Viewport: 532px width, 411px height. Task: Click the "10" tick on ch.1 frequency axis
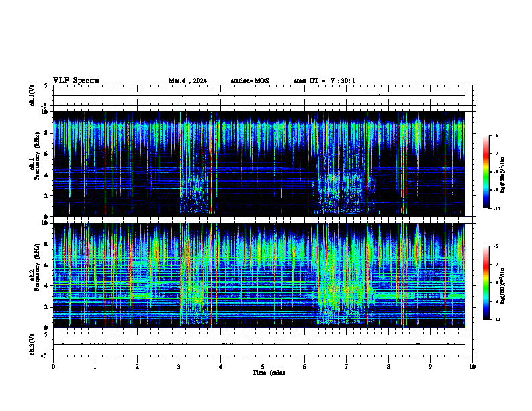tap(46, 112)
